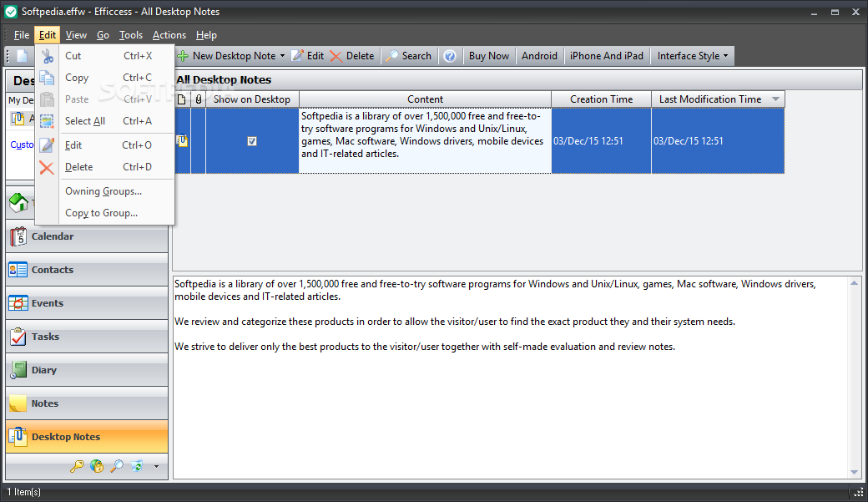Close the Efficcess window
The image size is (868, 502).
[x=855, y=12]
